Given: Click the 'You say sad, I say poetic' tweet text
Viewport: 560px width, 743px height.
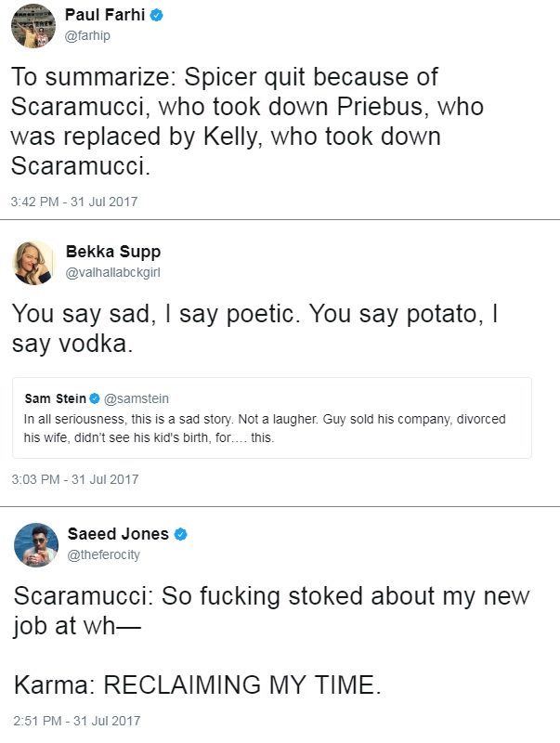Looking at the screenshot, I should tap(255, 329).
